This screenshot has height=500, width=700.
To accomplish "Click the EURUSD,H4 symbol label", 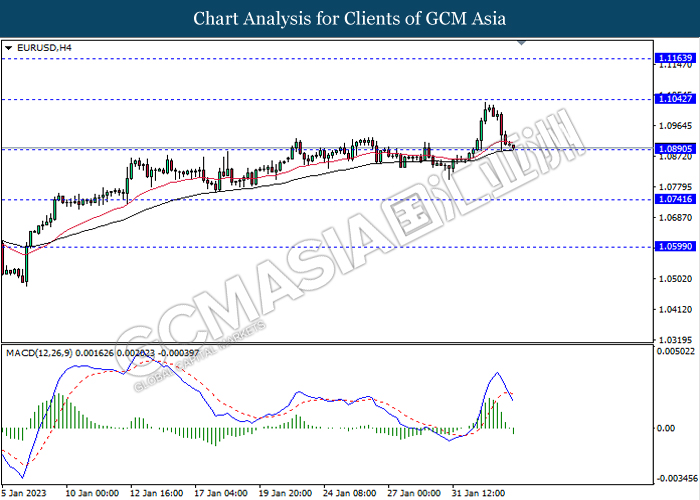I will click(44, 47).
